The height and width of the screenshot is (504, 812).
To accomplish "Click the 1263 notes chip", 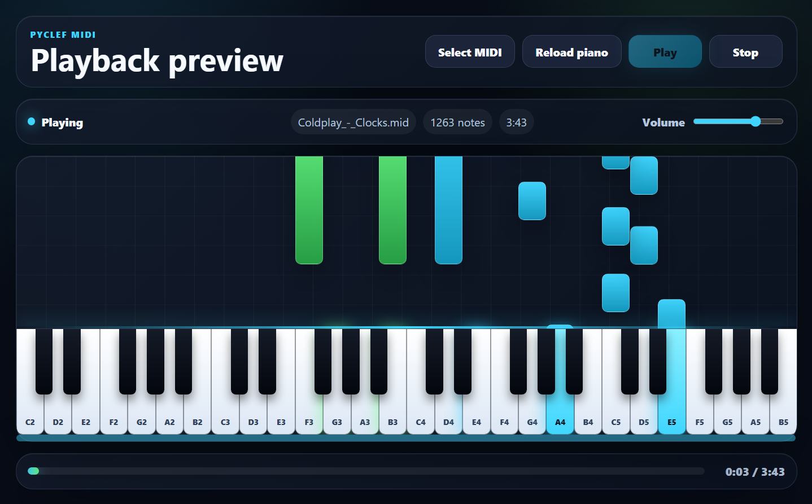I will 457,122.
